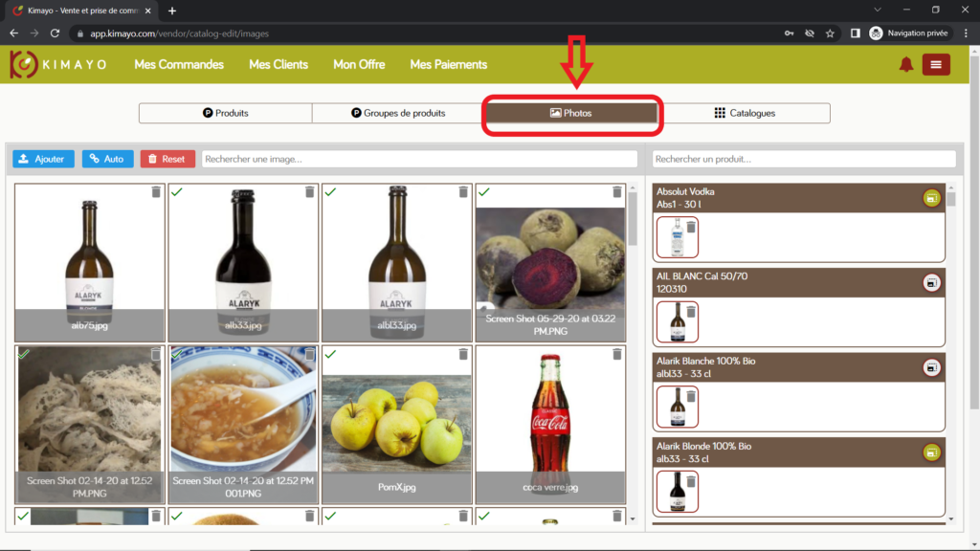Toggle the round white button on Alarik Blanche
The height and width of the screenshot is (551, 980).
pos(931,368)
